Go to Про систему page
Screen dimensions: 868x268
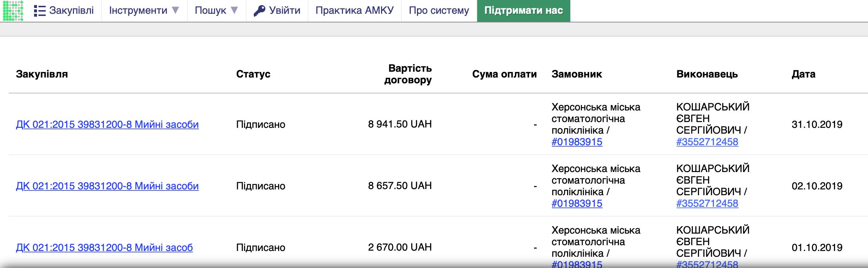point(439,11)
